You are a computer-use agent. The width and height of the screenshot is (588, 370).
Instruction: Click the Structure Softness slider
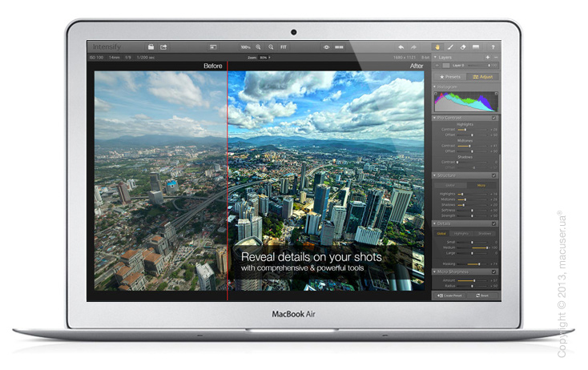(473, 211)
